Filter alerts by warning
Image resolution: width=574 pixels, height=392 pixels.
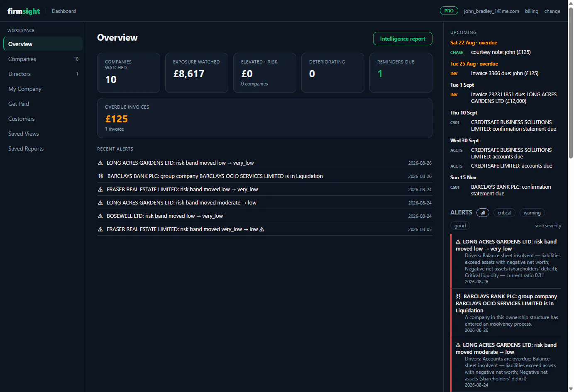coord(532,213)
